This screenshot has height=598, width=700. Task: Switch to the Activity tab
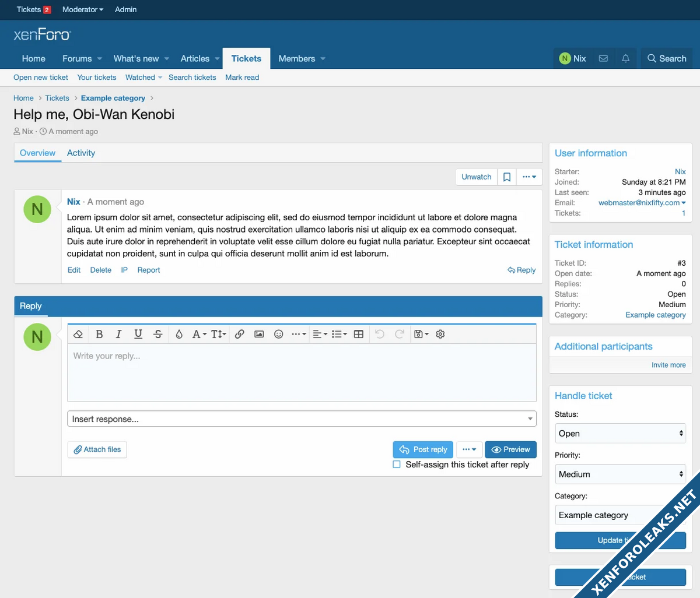tap(81, 153)
